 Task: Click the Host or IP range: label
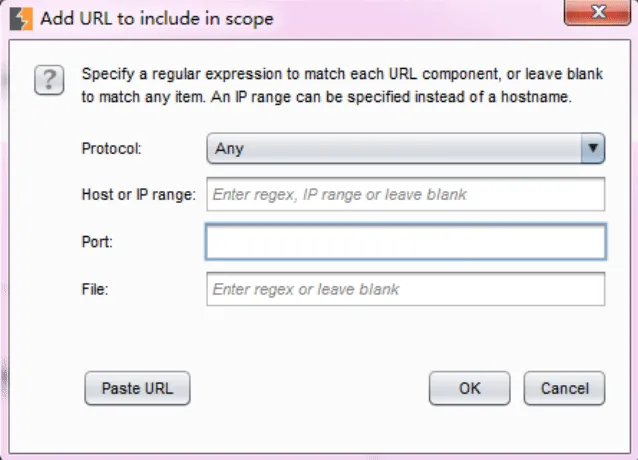click(x=139, y=195)
